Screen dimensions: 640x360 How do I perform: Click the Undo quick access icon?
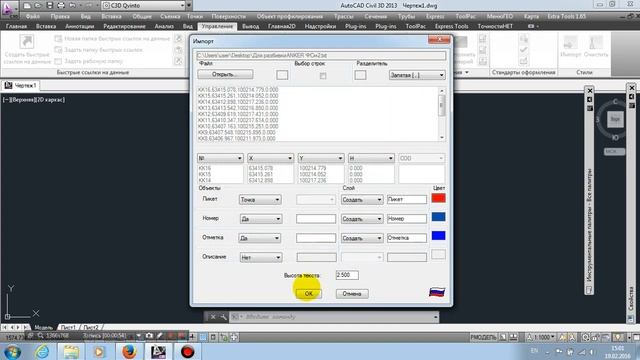73,6
